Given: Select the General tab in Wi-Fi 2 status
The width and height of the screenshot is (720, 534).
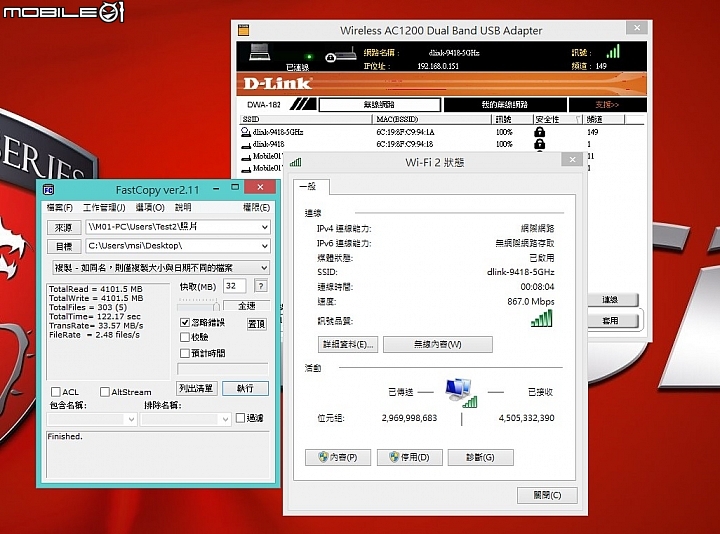Looking at the screenshot, I should tap(311, 186).
